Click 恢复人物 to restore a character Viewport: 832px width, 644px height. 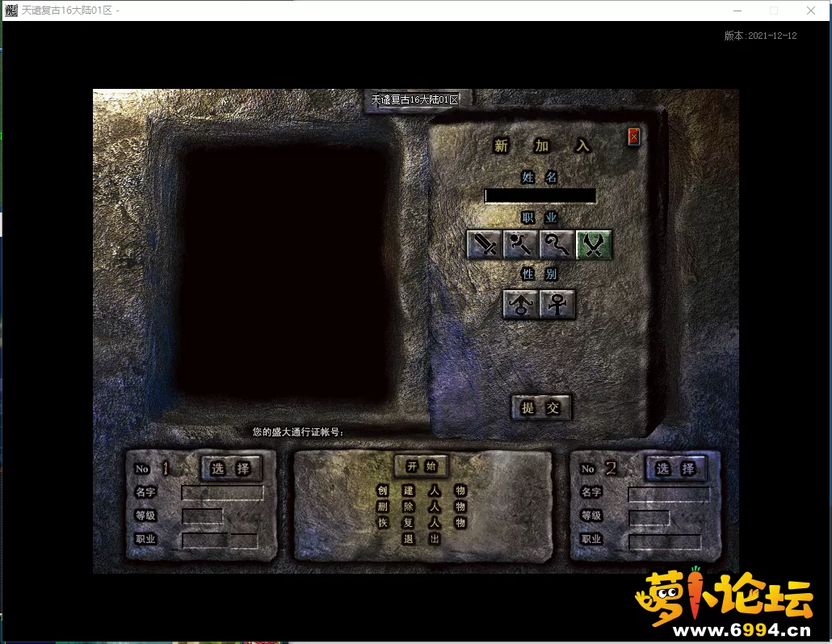422,523
